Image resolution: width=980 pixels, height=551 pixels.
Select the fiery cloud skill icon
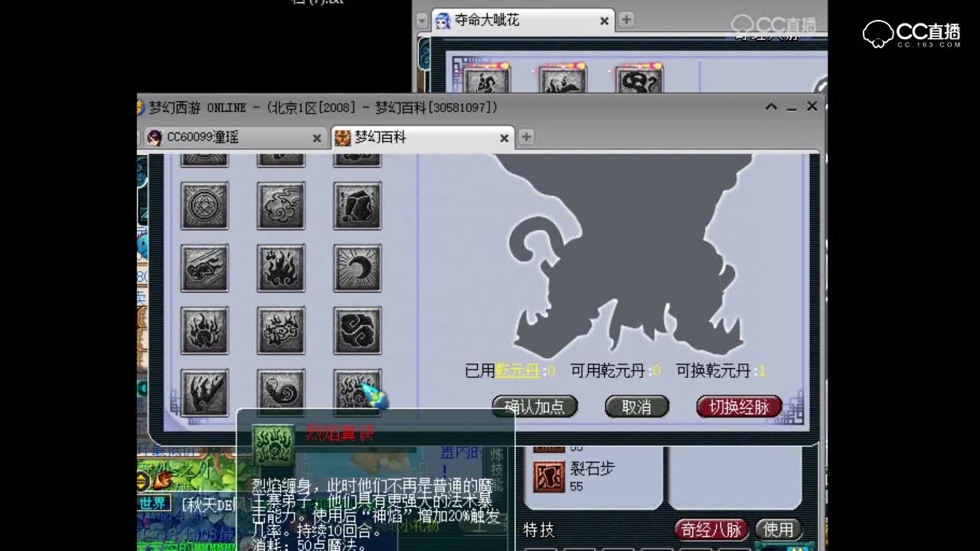point(281,331)
